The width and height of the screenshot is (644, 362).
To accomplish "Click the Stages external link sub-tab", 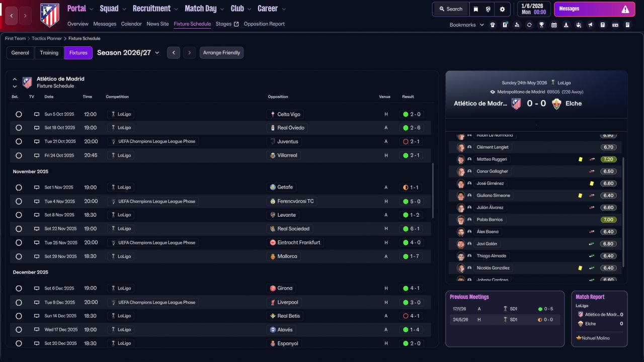I will click(227, 24).
